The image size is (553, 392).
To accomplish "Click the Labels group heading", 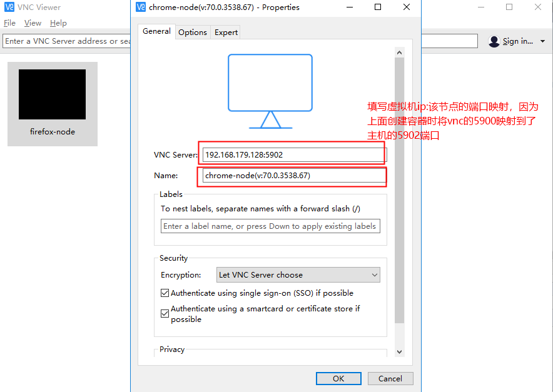I will tap(171, 194).
